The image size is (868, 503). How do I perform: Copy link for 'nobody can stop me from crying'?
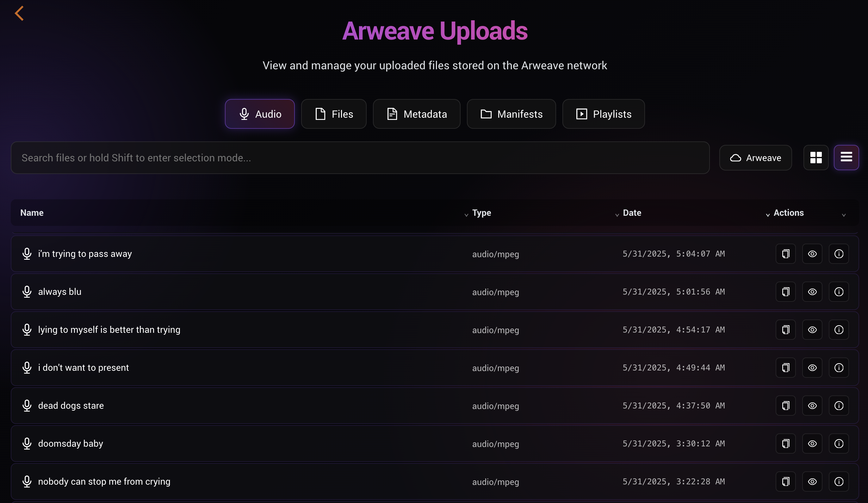[x=785, y=481]
